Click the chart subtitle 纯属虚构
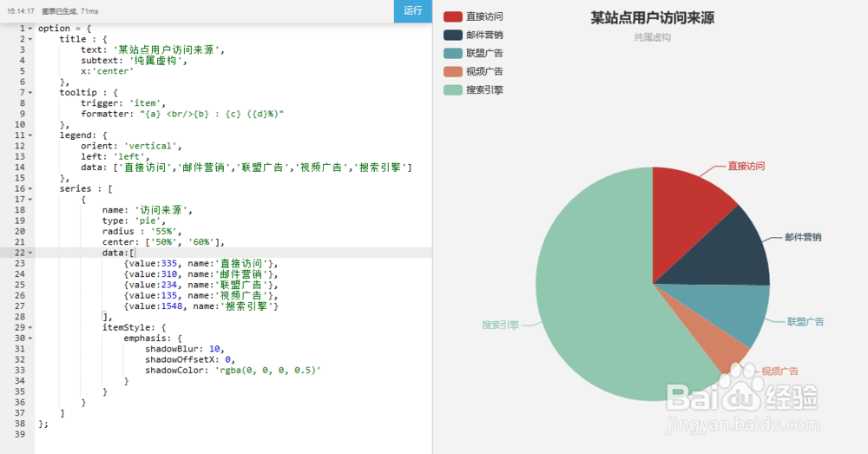 point(653,37)
